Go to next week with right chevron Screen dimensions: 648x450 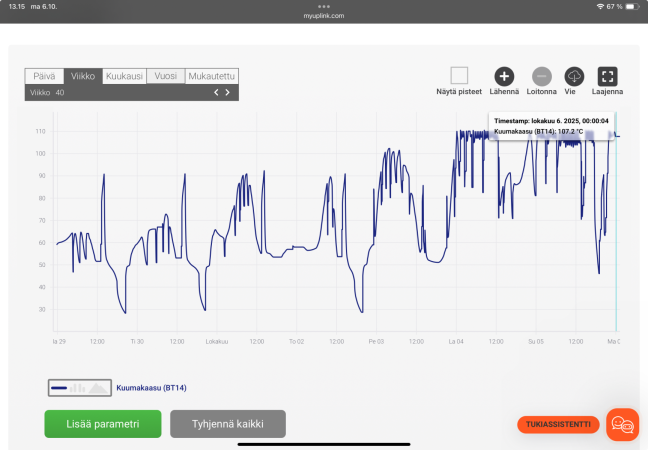pyautogui.click(x=227, y=93)
